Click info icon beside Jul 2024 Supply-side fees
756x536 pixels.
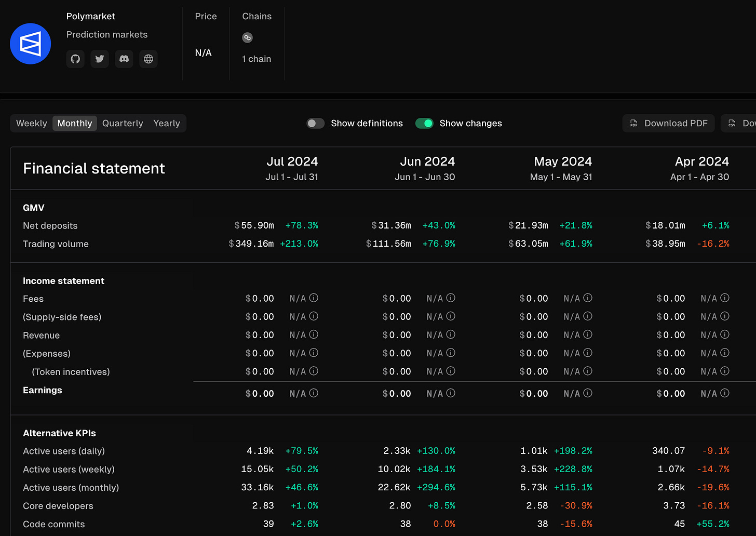[314, 316]
